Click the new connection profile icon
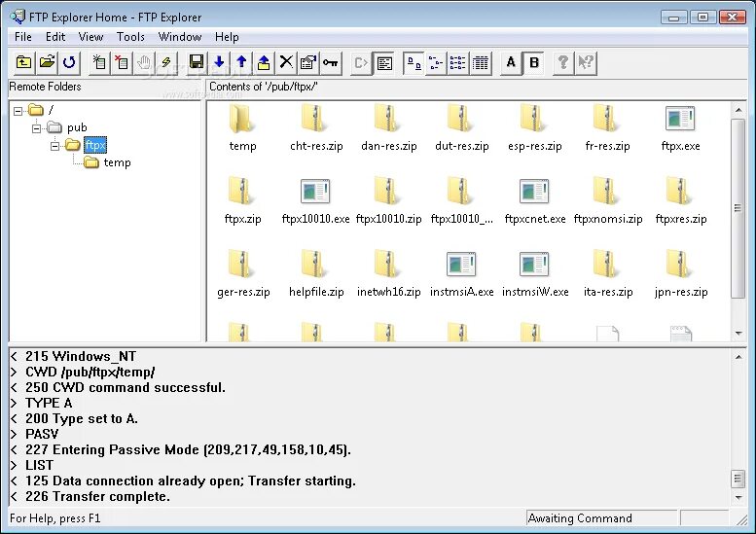 pos(99,62)
